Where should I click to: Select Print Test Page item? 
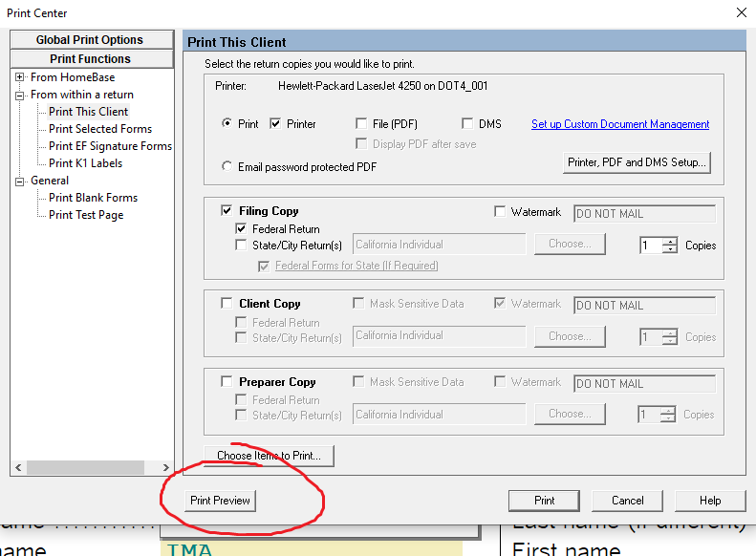click(x=86, y=215)
